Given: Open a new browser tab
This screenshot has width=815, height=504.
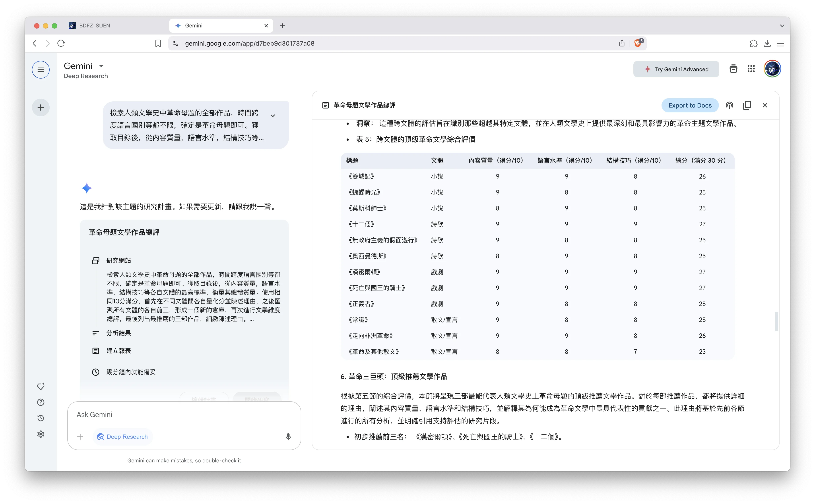Looking at the screenshot, I should 283,25.
